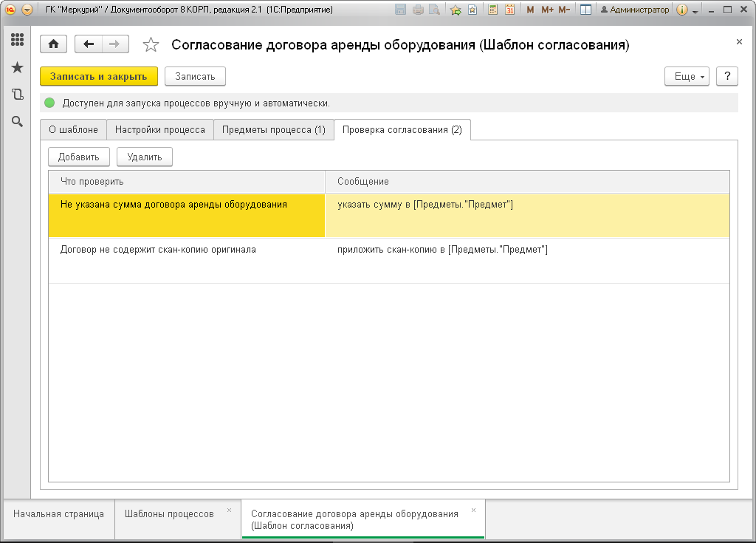Open the calculator icon

coord(492,10)
